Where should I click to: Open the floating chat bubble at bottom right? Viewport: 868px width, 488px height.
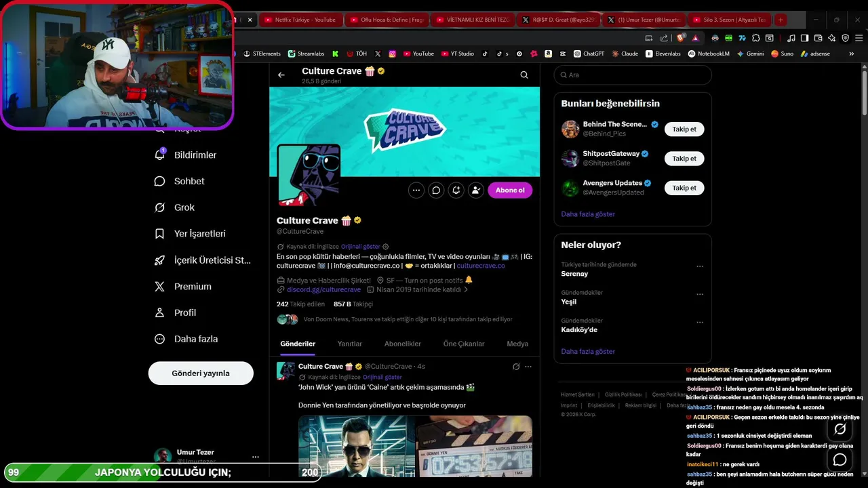840,460
